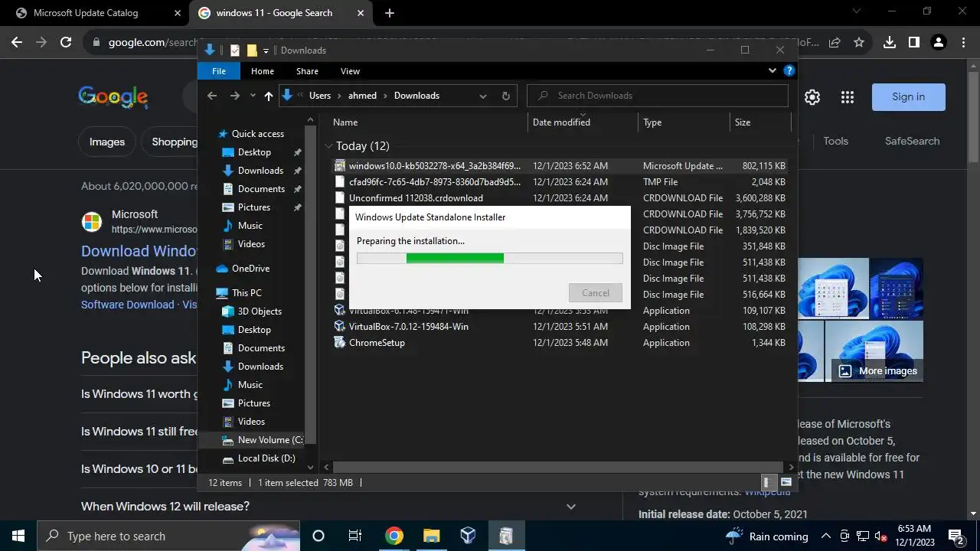Open 3D Objects folder
The width and height of the screenshot is (980, 551).
[x=260, y=311]
